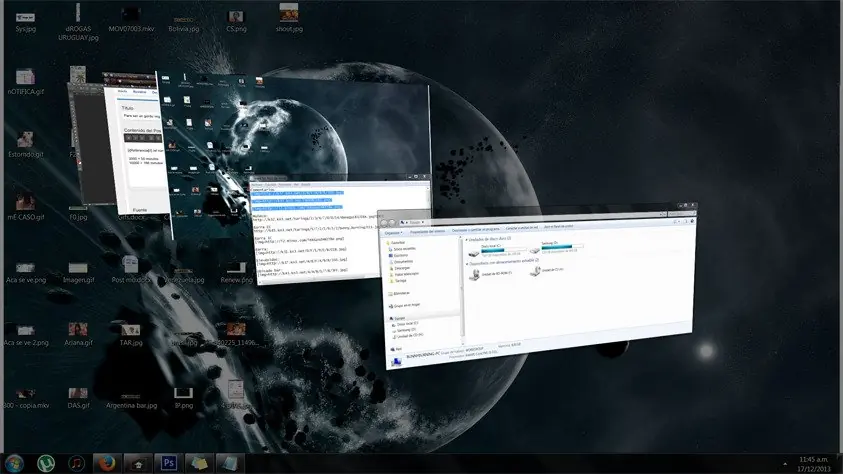Select the Aca se ve.png desktop file
843x474 pixels.
point(25,272)
